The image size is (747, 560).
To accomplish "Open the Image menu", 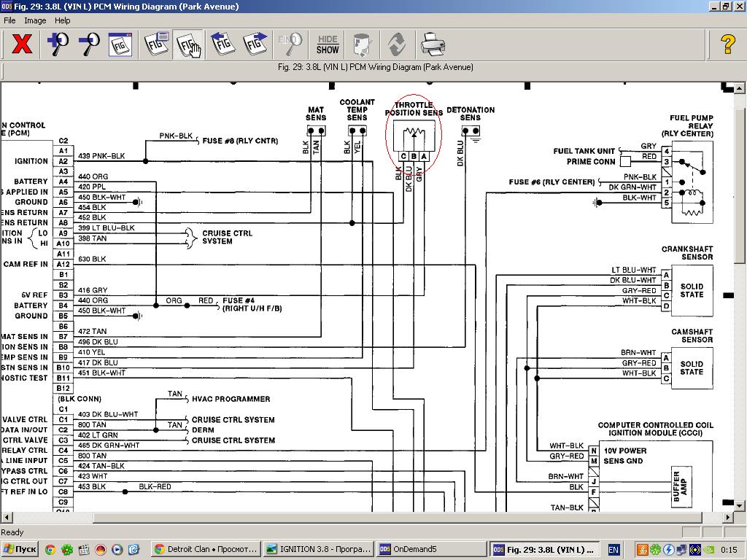I will [x=35, y=20].
